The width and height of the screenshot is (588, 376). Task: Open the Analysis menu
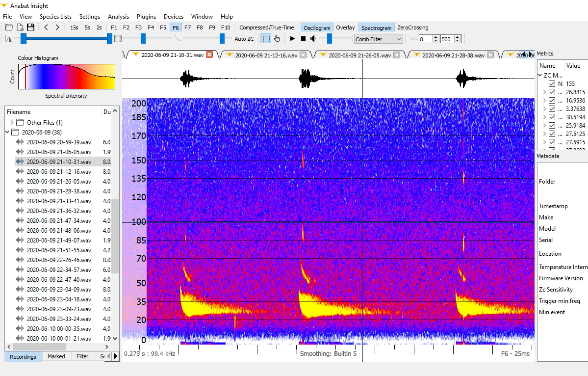click(x=118, y=16)
